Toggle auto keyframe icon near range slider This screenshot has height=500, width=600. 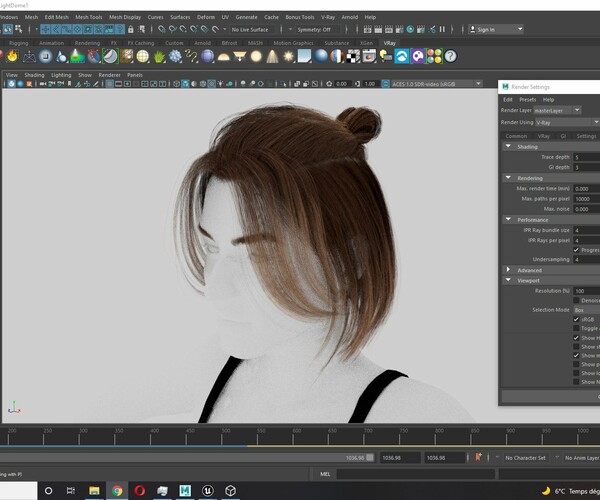(x=478, y=457)
